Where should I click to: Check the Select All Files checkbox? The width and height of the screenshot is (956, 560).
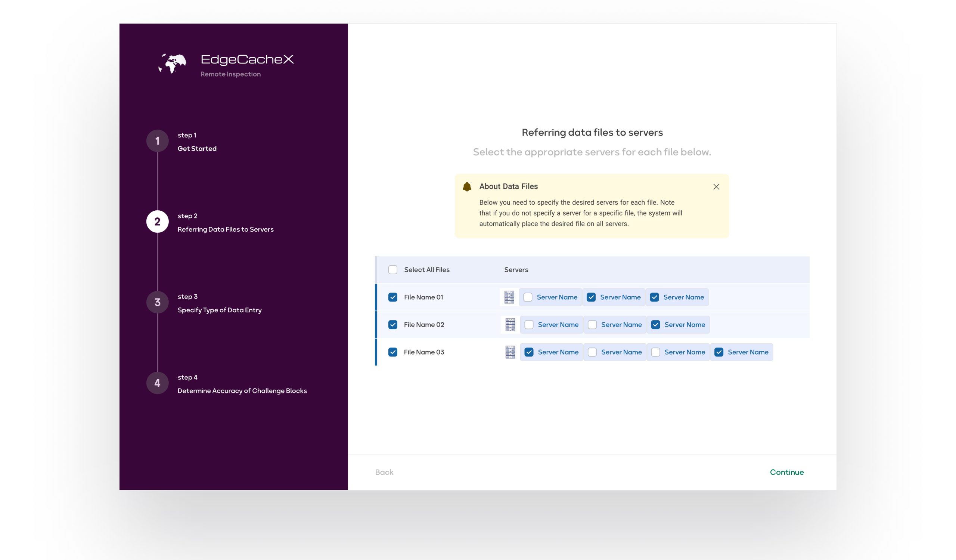point(392,270)
